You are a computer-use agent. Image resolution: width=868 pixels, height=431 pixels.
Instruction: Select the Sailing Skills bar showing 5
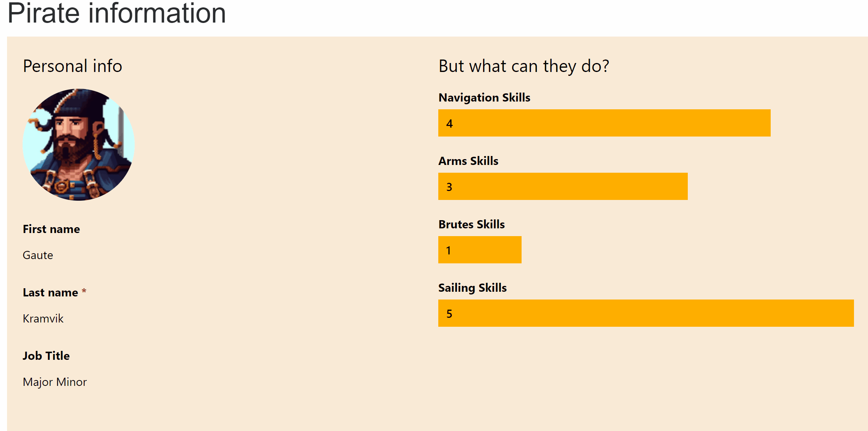click(646, 313)
